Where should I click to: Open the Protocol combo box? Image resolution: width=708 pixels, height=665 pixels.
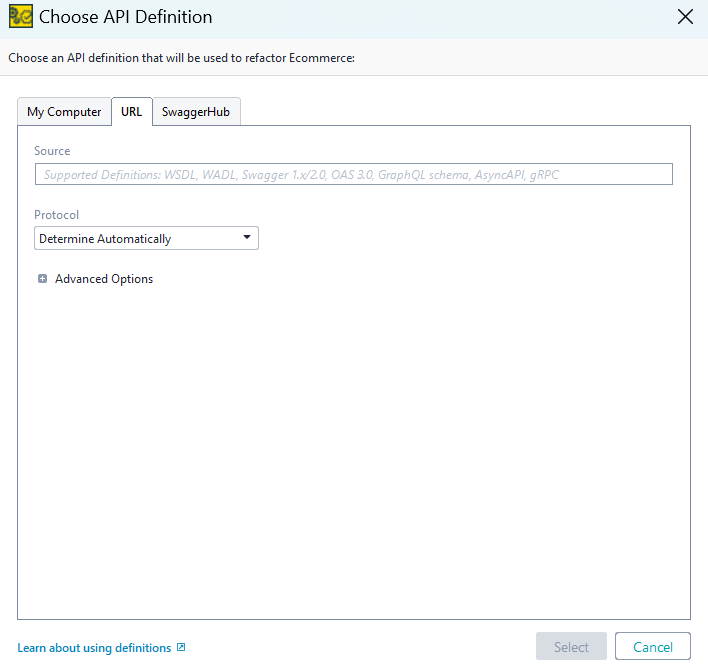coord(146,239)
